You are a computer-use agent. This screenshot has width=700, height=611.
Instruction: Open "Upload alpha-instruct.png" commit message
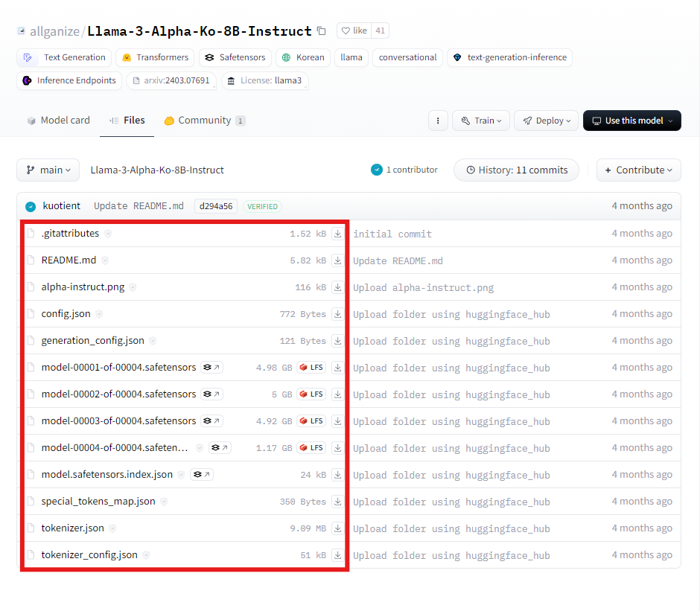tap(423, 287)
